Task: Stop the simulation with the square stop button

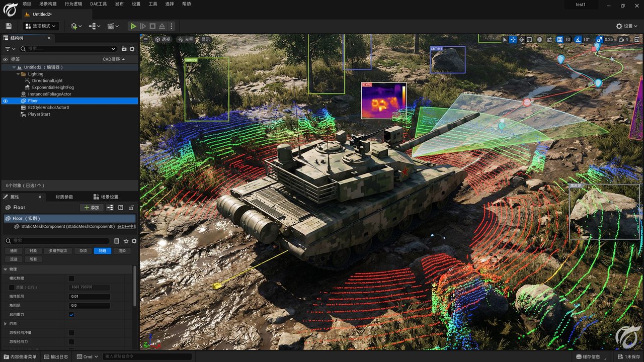Action: pyautogui.click(x=152, y=26)
